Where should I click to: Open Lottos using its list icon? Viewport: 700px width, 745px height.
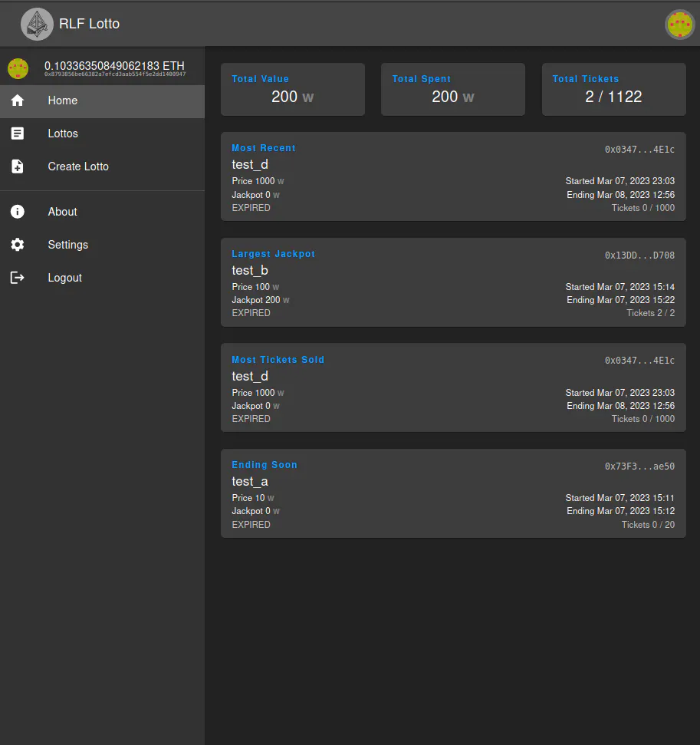pos(17,134)
